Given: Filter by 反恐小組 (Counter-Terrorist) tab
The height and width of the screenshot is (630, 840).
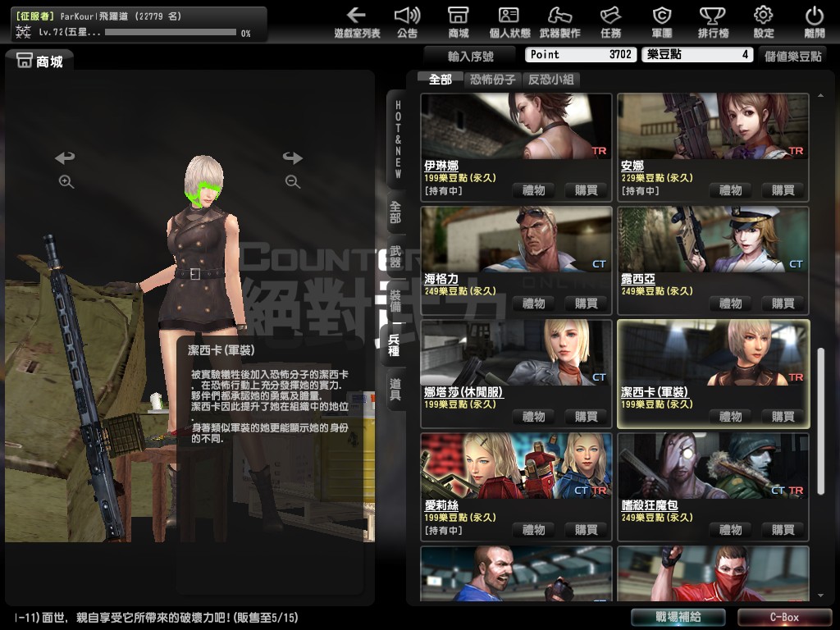Looking at the screenshot, I should click(550, 80).
